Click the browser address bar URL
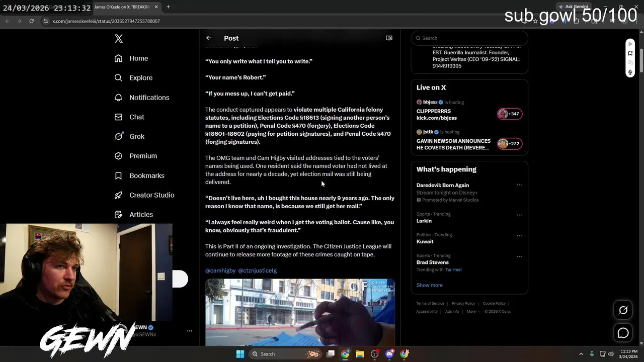 coord(106,21)
